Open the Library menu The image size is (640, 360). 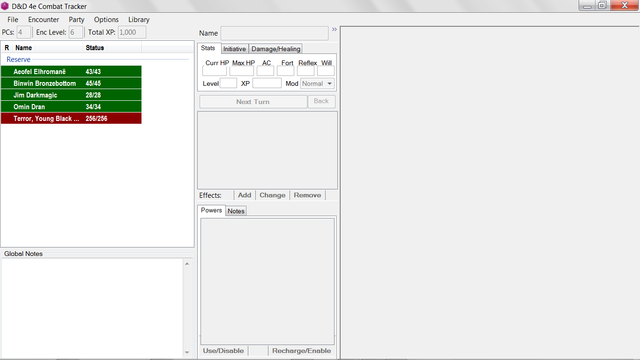click(x=139, y=20)
